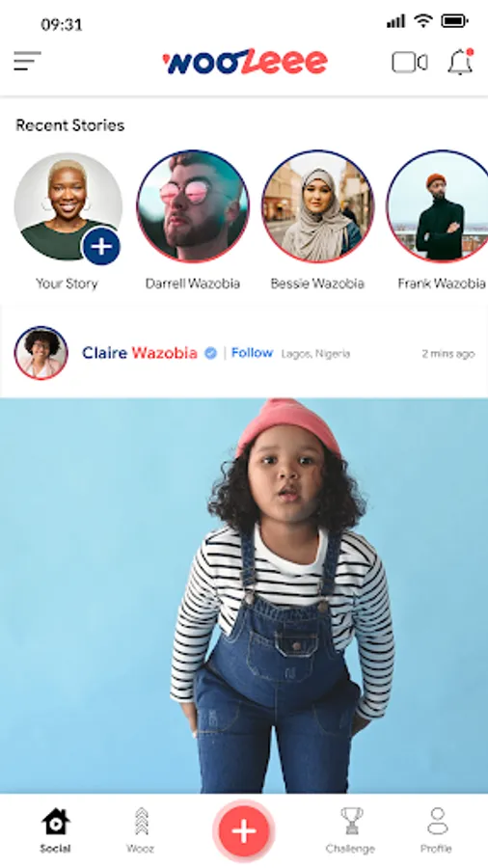This screenshot has height=868, width=488.
Task: Tap Claire Wazobia's profile avatar
Action: click(x=41, y=353)
